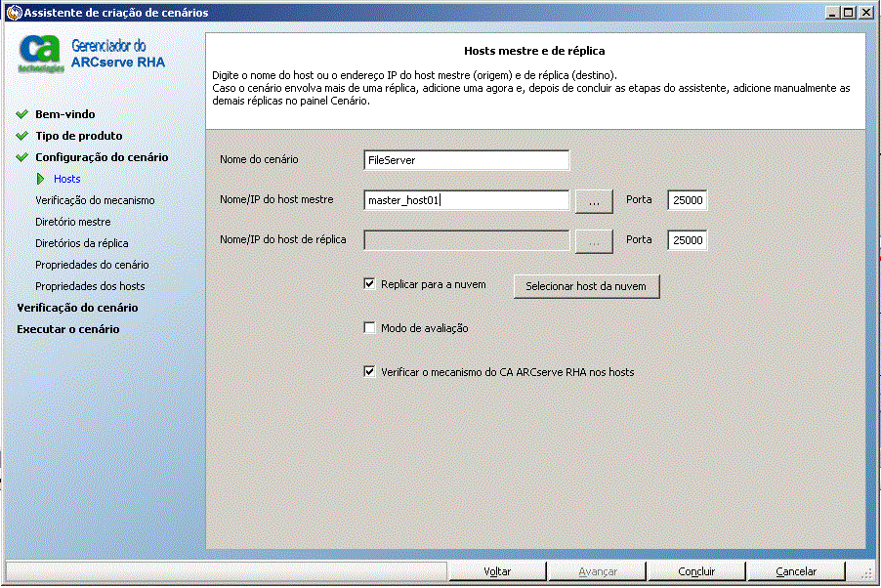Select the Configuração do cenário step
This screenshot has height=588, width=881.
102,157
